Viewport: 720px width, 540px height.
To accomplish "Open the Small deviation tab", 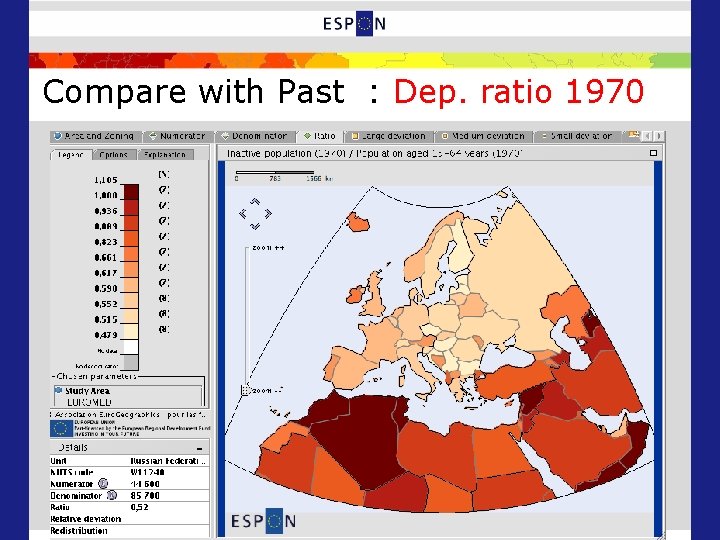I will [x=576, y=136].
